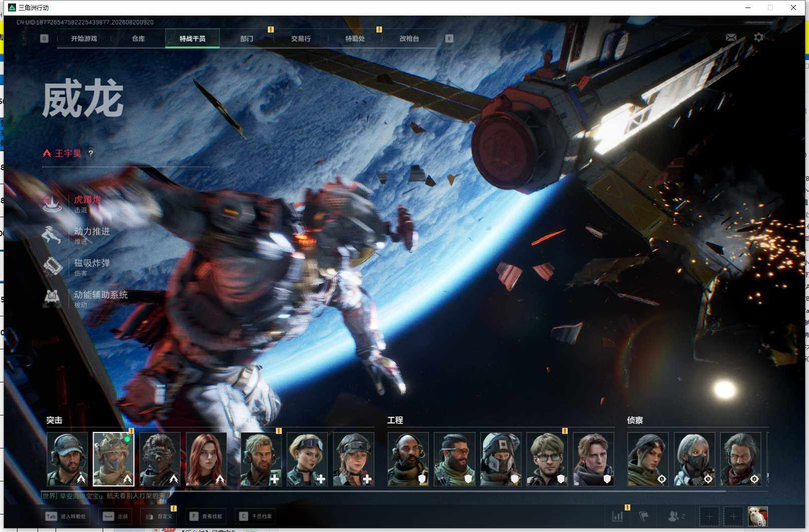Open the friends list icon

point(676,516)
